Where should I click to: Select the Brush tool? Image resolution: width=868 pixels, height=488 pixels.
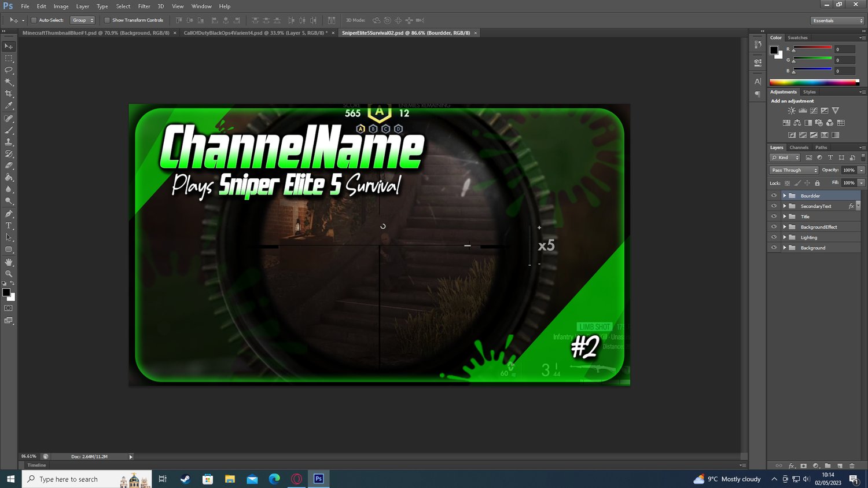coord(9,130)
